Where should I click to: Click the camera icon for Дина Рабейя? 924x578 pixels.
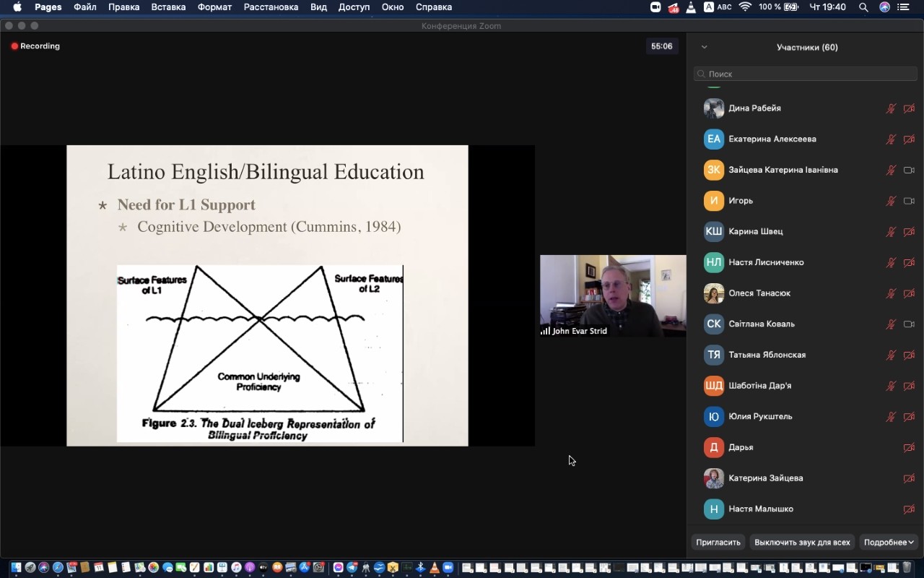tap(909, 108)
